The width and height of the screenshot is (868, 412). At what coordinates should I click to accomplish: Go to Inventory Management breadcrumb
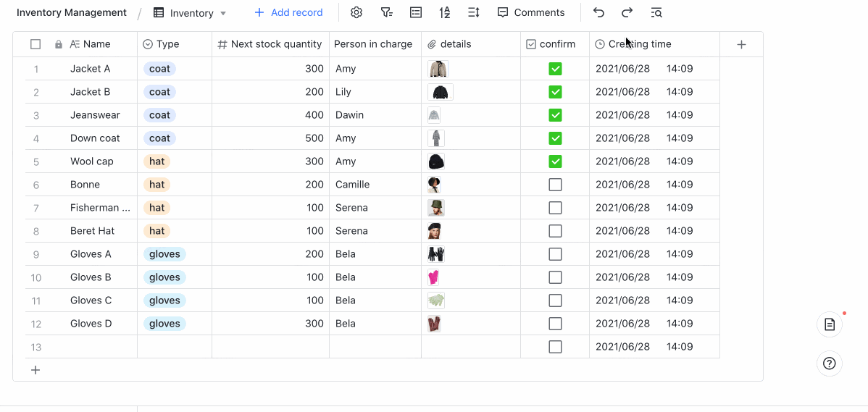point(72,12)
